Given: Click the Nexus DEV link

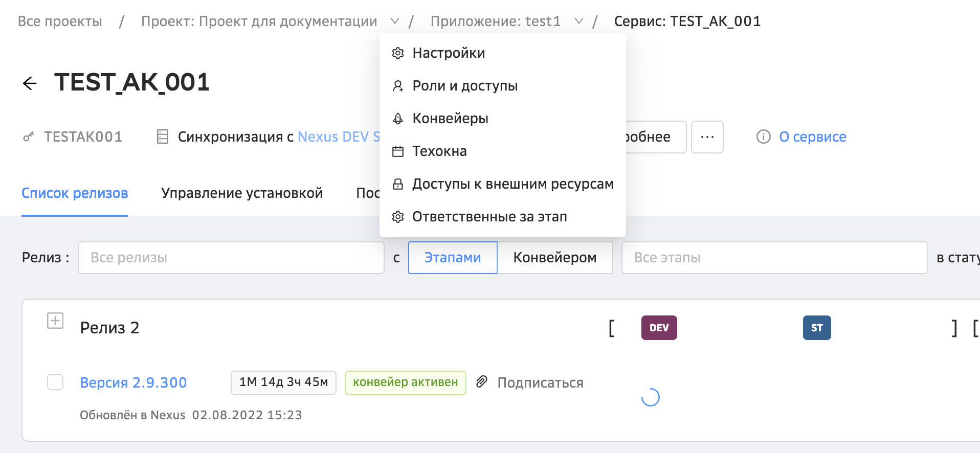Looking at the screenshot, I should point(338,137).
